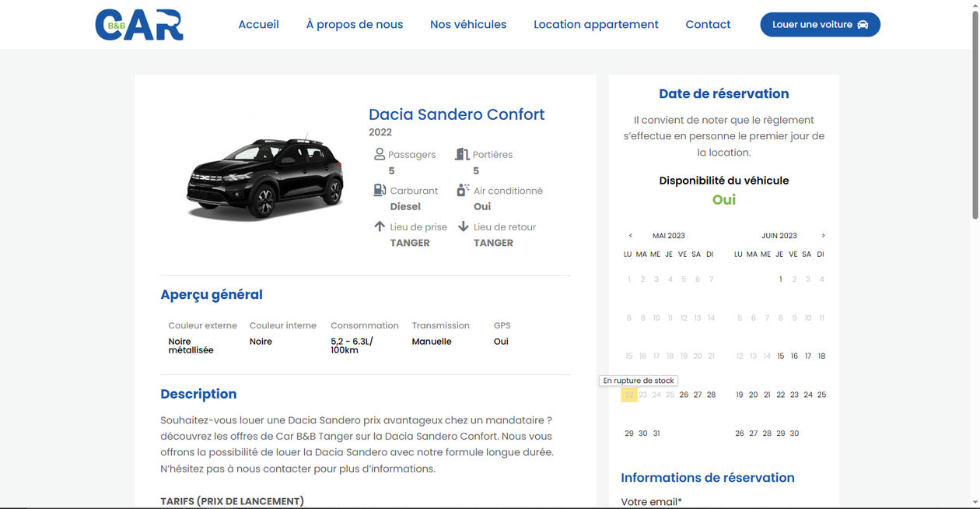980x509 pixels.
Task: Select June 26 in the calendar
Action: pyautogui.click(x=740, y=434)
